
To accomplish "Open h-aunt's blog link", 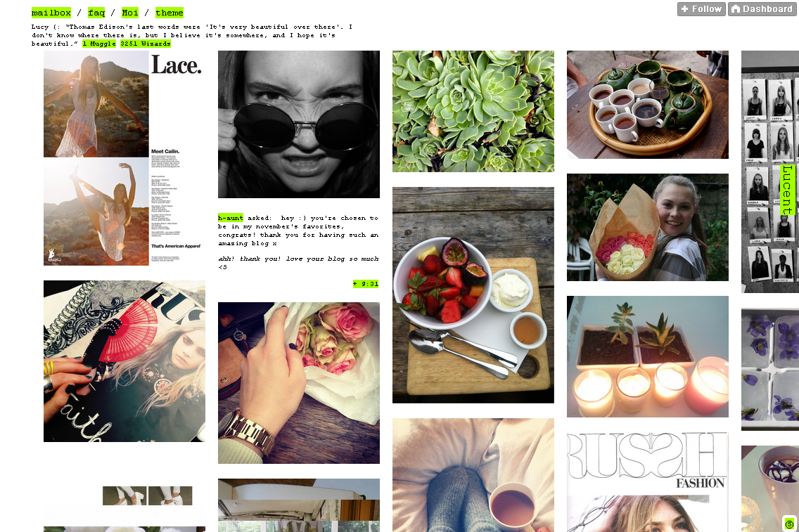I will 230,217.
